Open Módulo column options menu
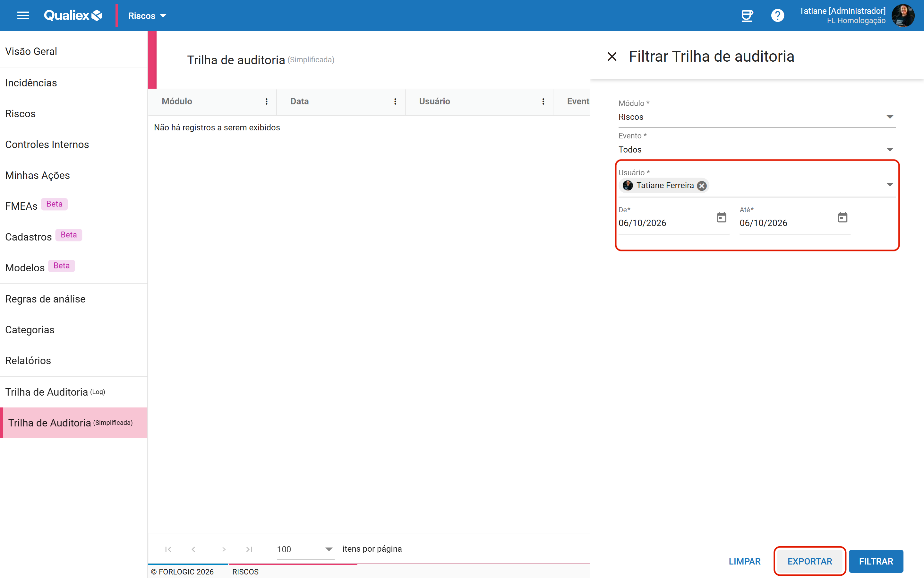Screen dimensions: 924x578 coord(267,101)
